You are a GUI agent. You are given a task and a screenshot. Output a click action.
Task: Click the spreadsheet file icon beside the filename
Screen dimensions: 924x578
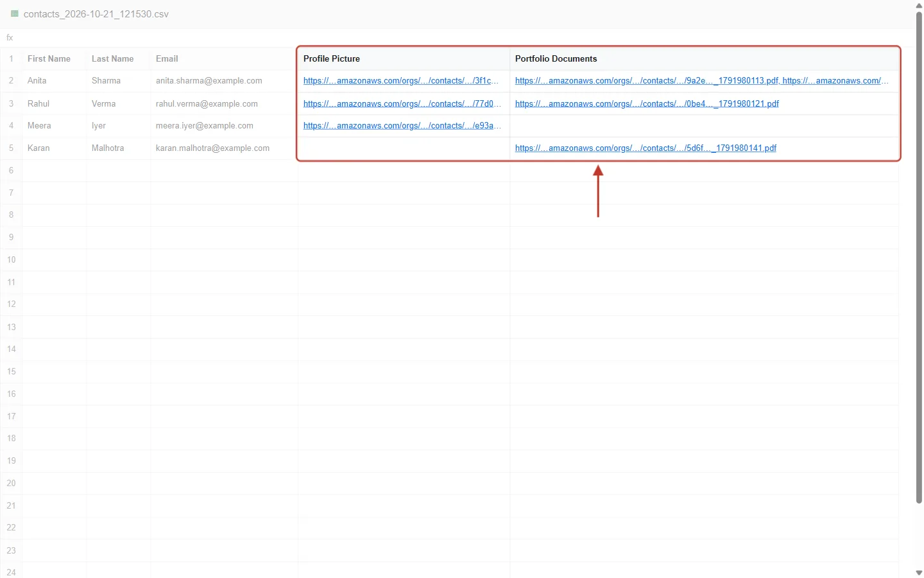pyautogui.click(x=14, y=13)
